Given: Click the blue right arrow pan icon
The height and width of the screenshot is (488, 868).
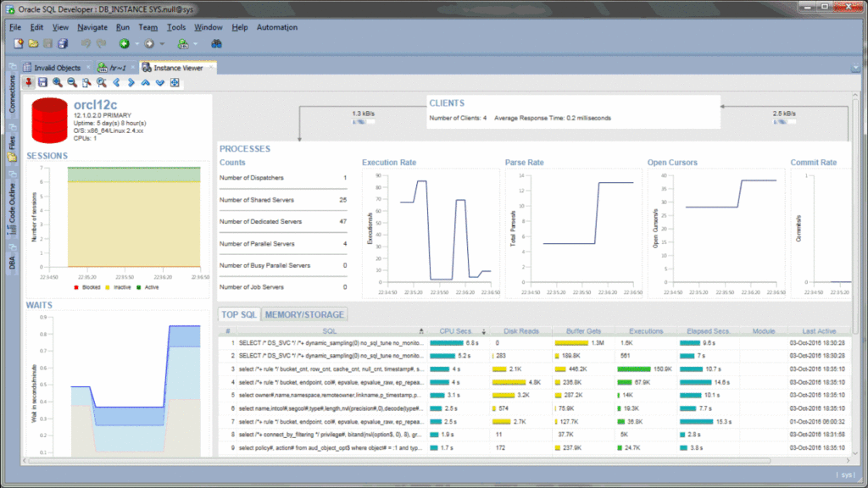Looking at the screenshot, I should click(131, 82).
